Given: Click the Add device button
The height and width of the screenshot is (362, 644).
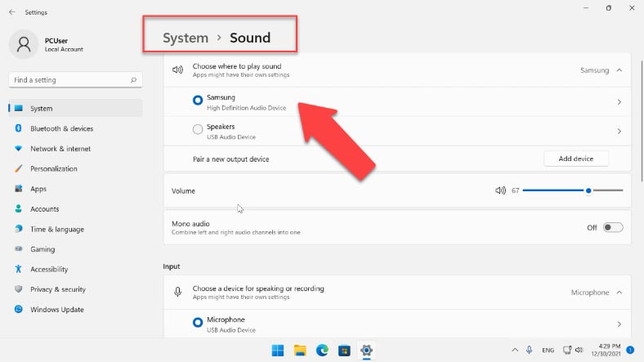Looking at the screenshot, I should click(576, 159).
